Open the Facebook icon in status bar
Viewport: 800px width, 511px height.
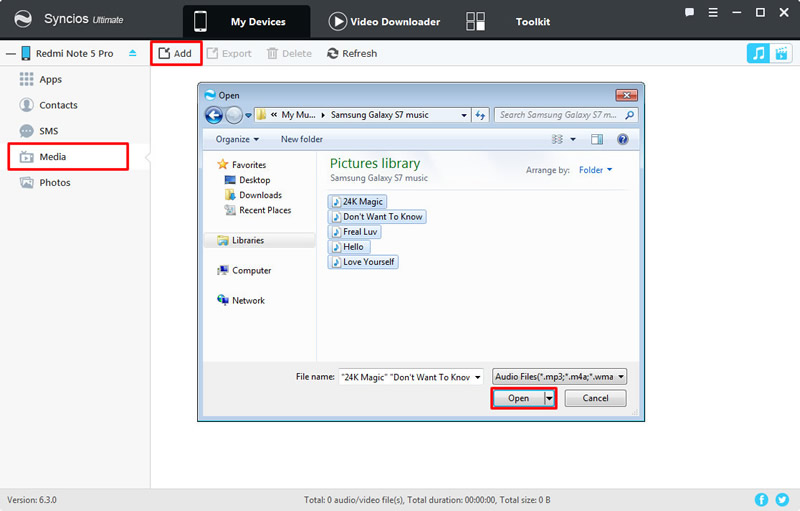tap(761, 500)
